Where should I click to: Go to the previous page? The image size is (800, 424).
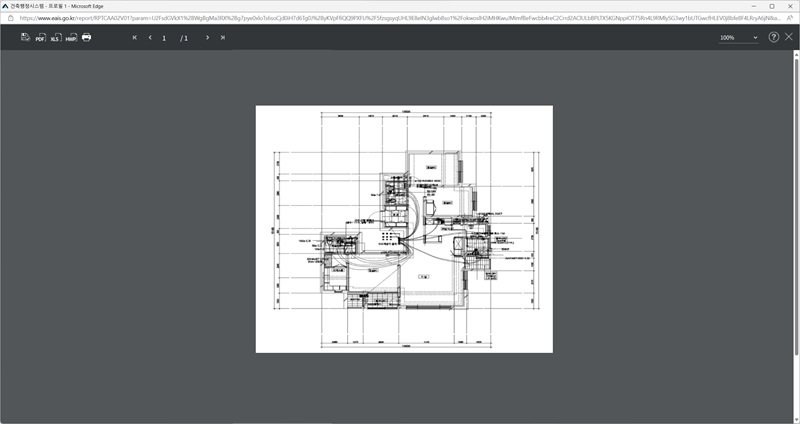[x=150, y=37]
